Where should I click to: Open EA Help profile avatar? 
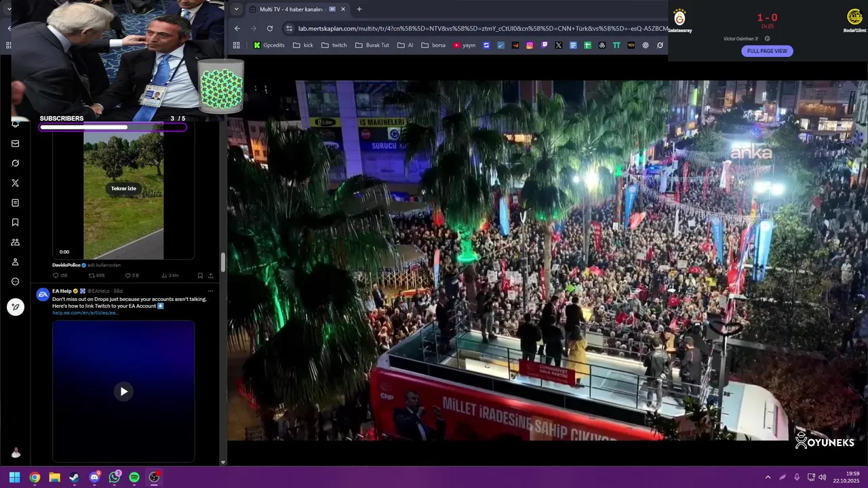coord(43,294)
